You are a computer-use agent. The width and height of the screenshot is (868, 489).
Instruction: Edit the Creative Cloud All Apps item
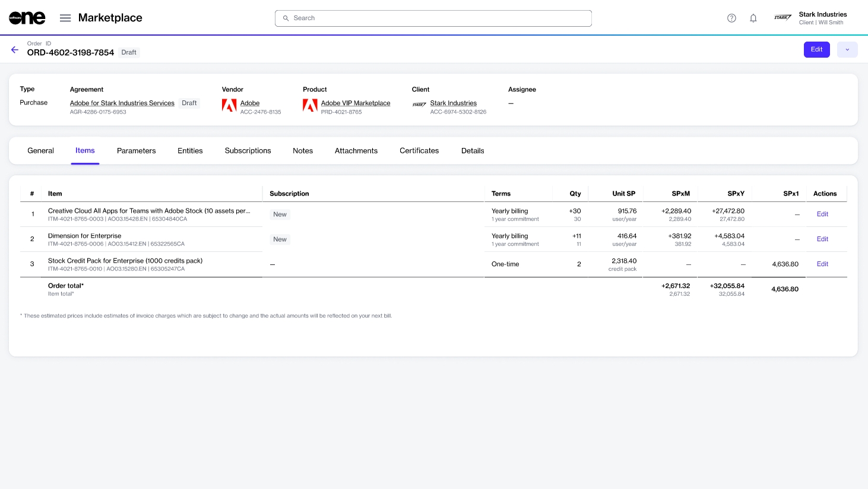822,214
